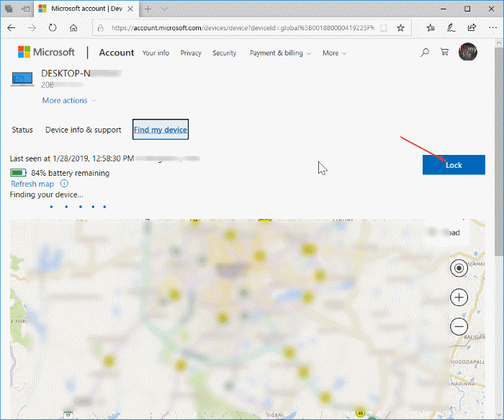The image size is (504, 420).
Task: Open the shopping cart icon
Action: click(444, 52)
